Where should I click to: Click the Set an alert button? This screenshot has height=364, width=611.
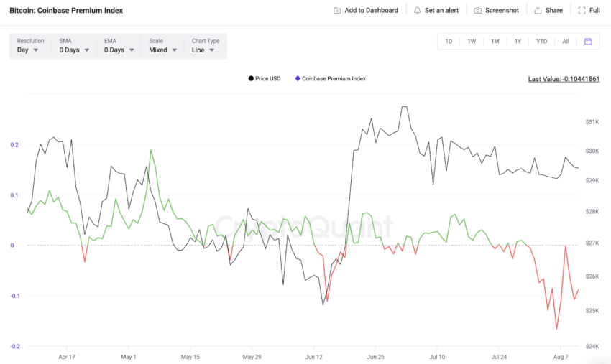point(436,11)
